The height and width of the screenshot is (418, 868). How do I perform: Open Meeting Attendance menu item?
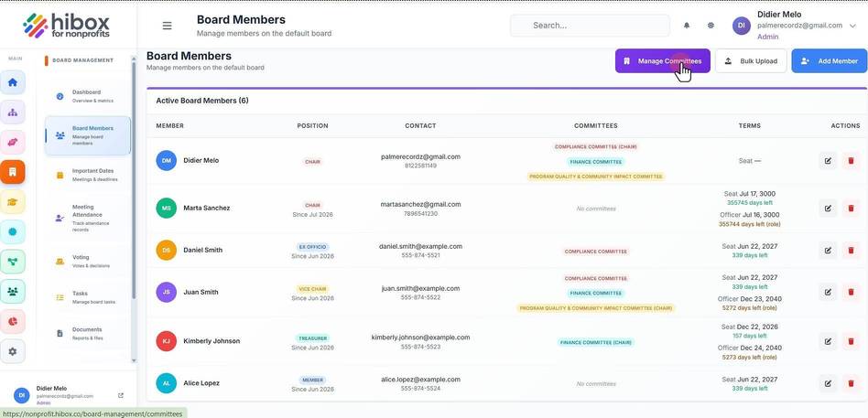click(88, 218)
